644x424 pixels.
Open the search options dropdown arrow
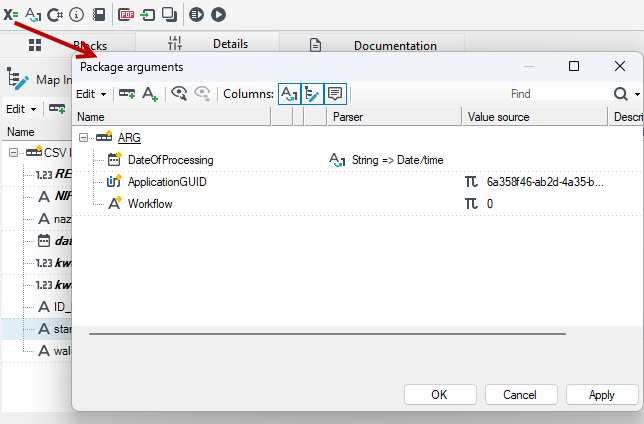[x=637, y=94]
